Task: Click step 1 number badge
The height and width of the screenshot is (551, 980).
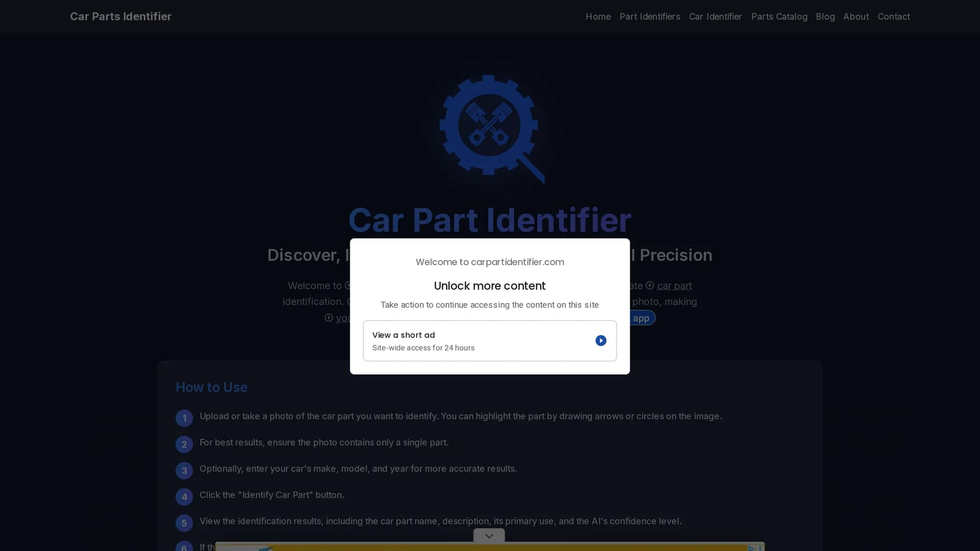Action: [184, 418]
